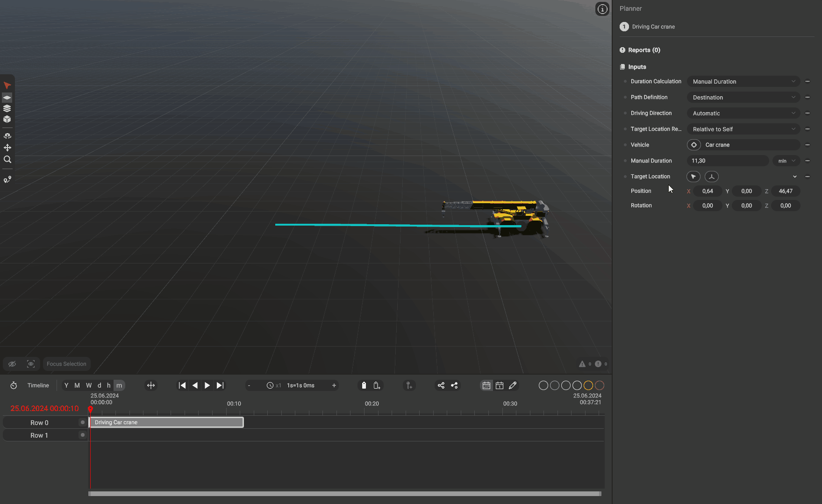Image resolution: width=822 pixels, height=504 pixels.
Task: Open the Duration Calculation dropdown
Action: pyautogui.click(x=743, y=81)
